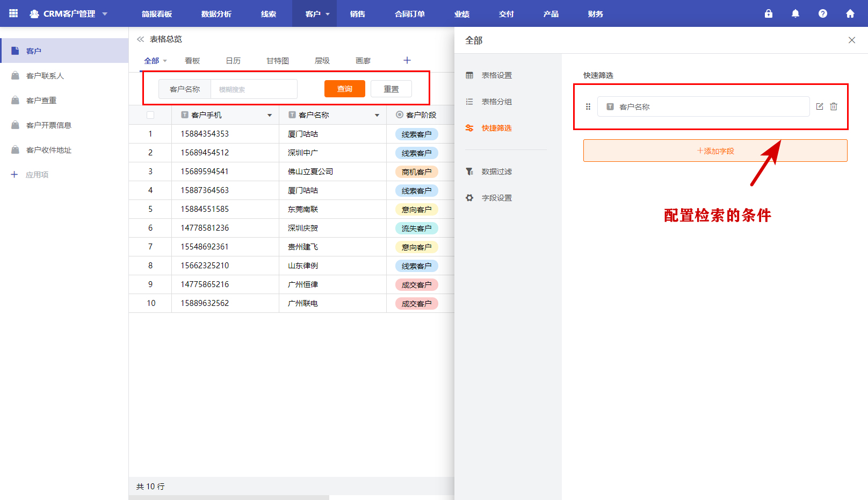The width and height of the screenshot is (868, 500).
Task: Open the 字段设置 section
Action: [497, 197]
